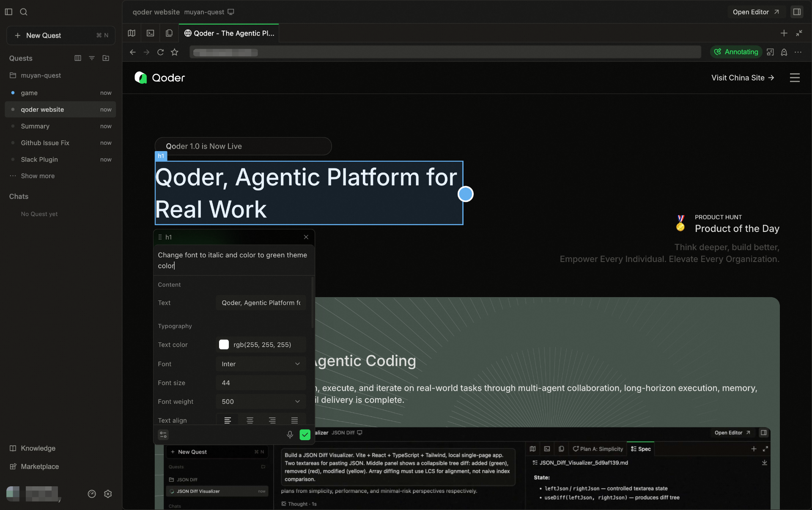This screenshot has height=510, width=812.
Task: Set text align to justify
Action: coord(295,420)
